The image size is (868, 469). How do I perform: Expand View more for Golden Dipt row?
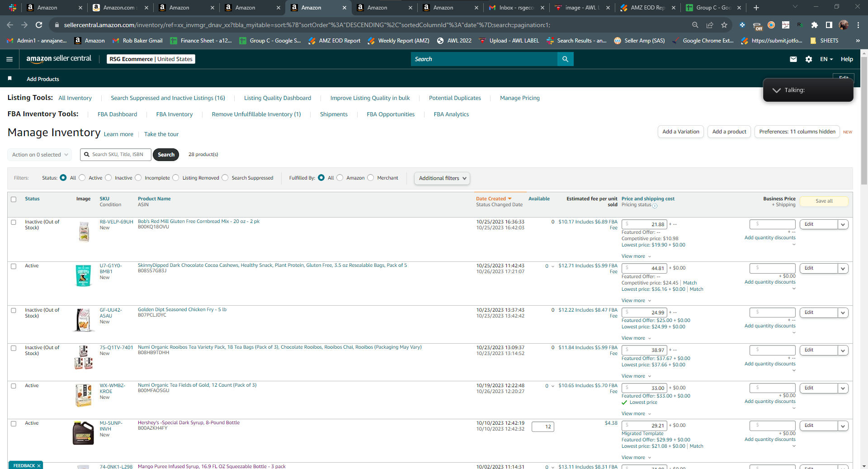pos(636,338)
